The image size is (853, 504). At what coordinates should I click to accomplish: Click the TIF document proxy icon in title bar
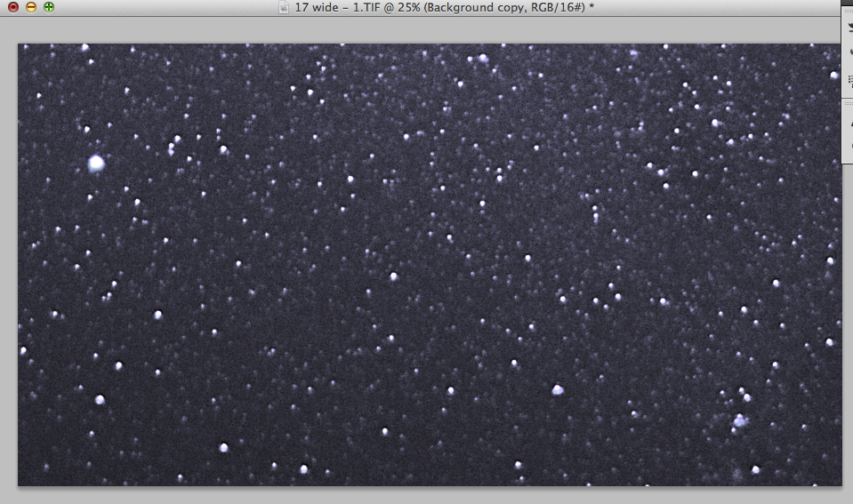(284, 7)
